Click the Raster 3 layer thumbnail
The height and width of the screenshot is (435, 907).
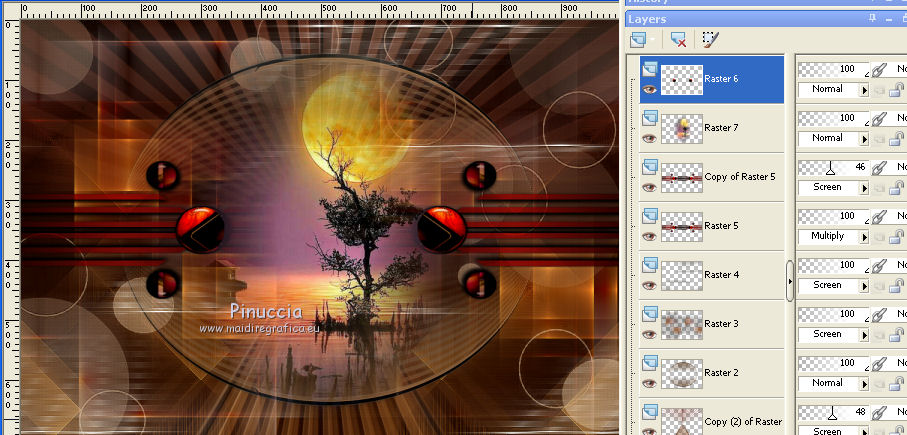coord(681,325)
